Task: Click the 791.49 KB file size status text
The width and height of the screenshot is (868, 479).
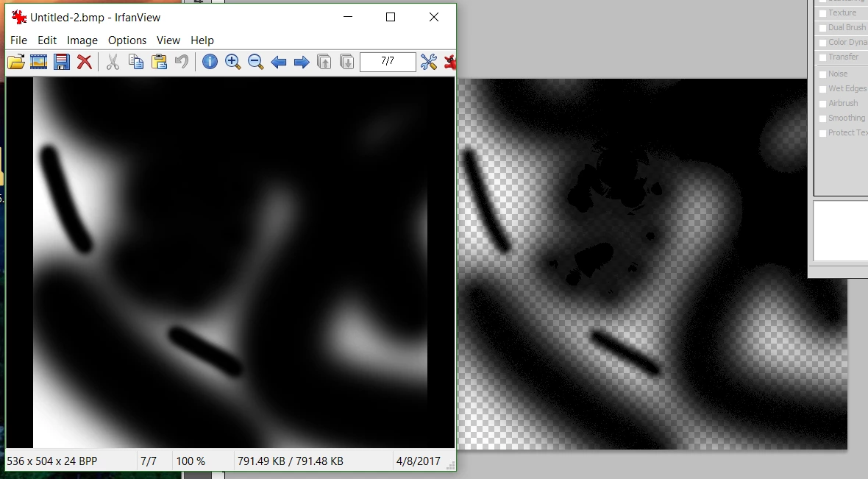Action: (x=290, y=461)
